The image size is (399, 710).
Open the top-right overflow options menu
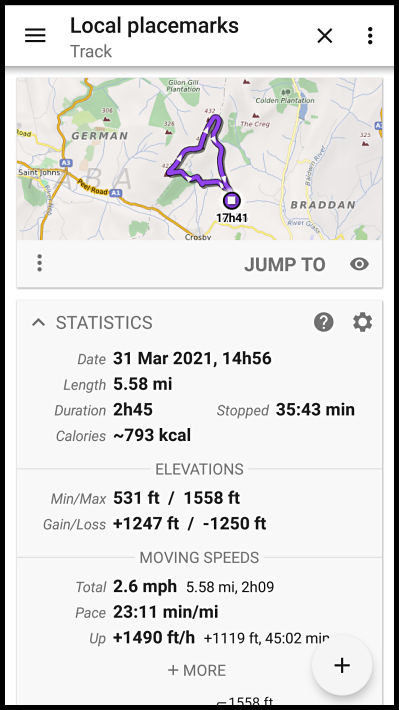(370, 35)
